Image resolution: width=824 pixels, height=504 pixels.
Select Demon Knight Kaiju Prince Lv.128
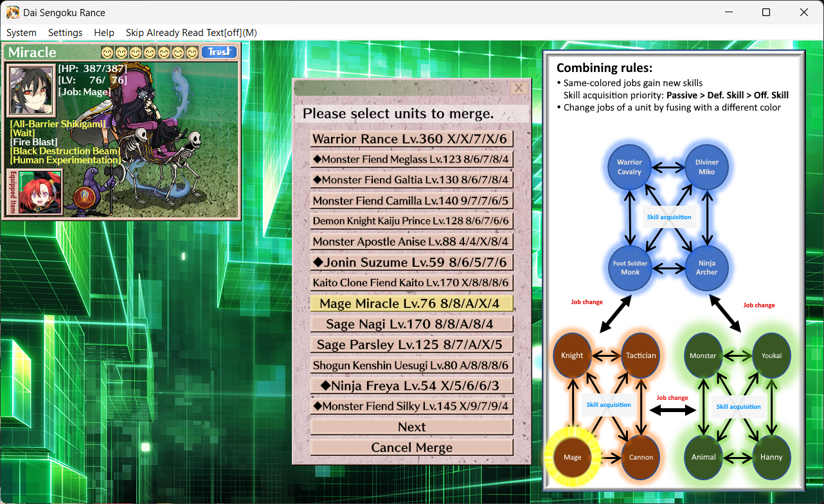click(411, 221)
